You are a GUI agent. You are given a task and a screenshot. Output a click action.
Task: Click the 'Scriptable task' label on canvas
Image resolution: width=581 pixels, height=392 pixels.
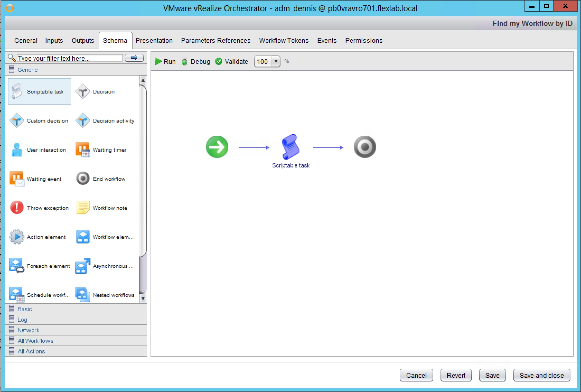291,165
